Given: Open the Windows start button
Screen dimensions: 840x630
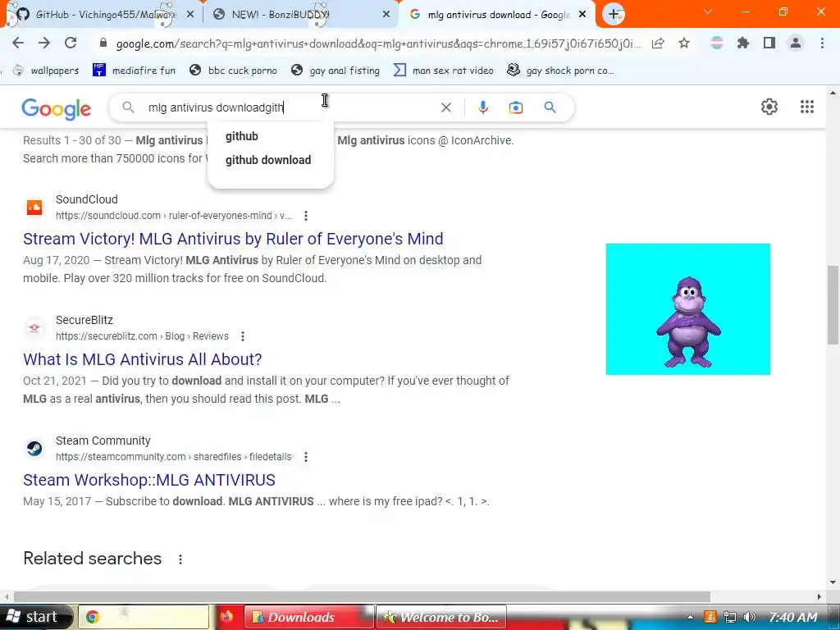Looking at the screenshot, I should [x=35, y=617].
